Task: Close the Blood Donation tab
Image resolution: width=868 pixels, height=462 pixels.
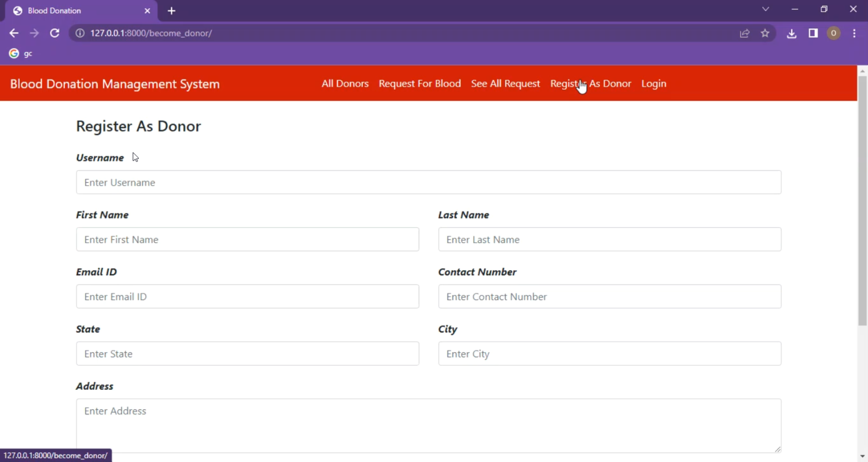Action: [147, 11]
